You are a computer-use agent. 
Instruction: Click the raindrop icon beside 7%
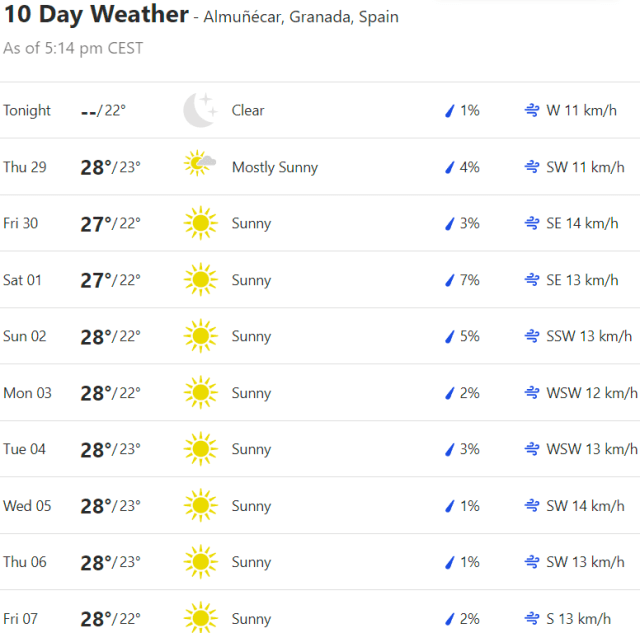point(450,280)
